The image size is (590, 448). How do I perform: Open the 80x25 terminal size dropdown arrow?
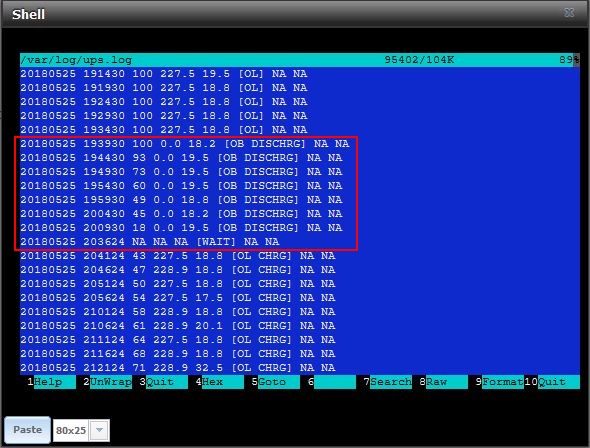(99, 430)
